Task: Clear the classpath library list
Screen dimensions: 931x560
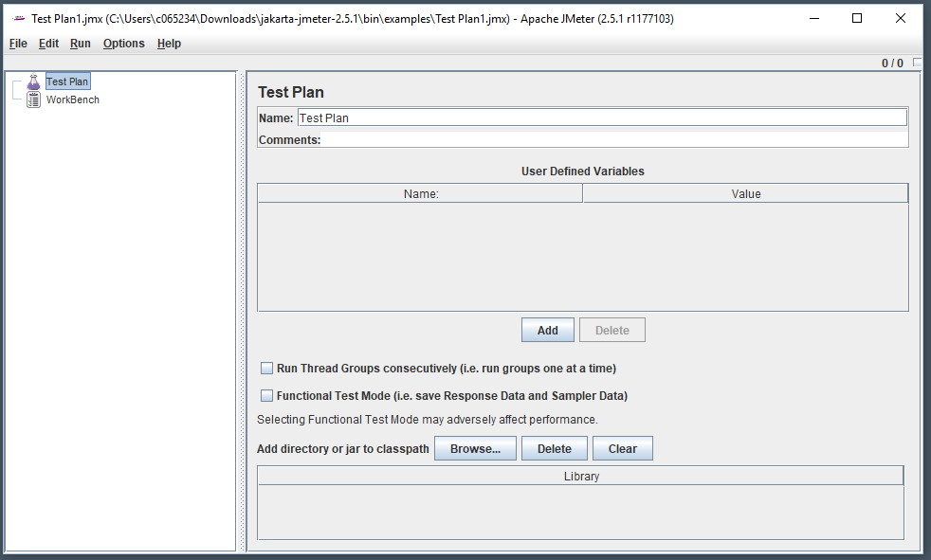Action: point(622,449)
